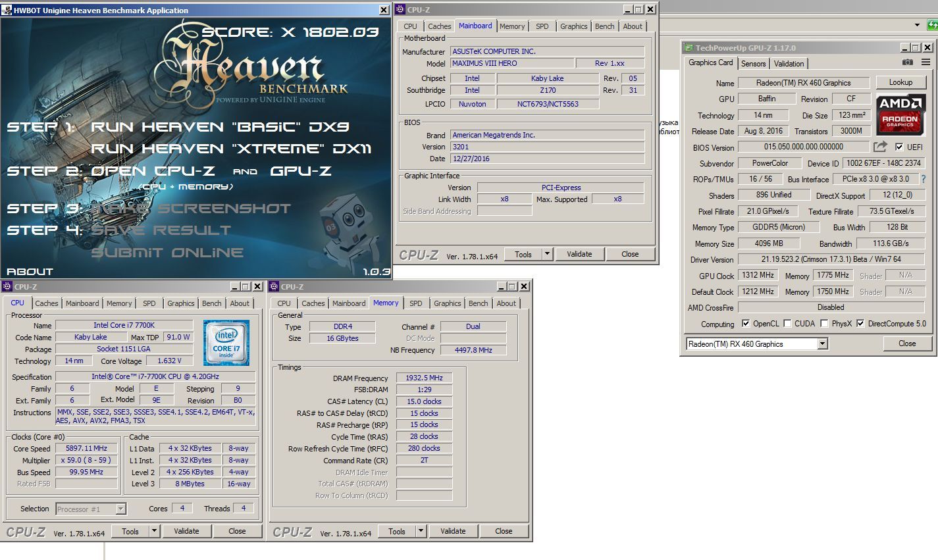This screenshot has width=938, height=560.
Task: Click the Core Speed value in CPU-Z
Action: coord(86,448)
